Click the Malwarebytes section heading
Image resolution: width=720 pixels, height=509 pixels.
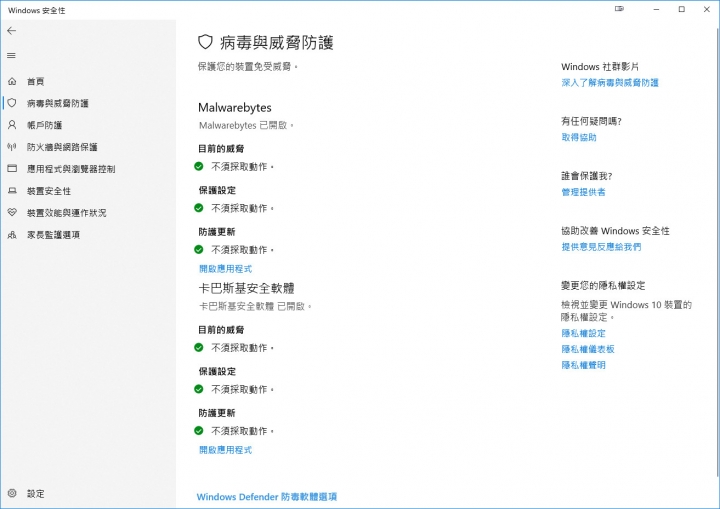[235, 107]
